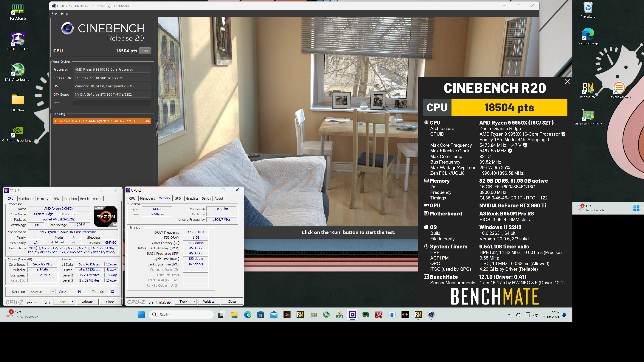Screen dimensions: 644x362
Task: Launch 3DMark Vantage desktop shortcut
Action: click(619, 90)
